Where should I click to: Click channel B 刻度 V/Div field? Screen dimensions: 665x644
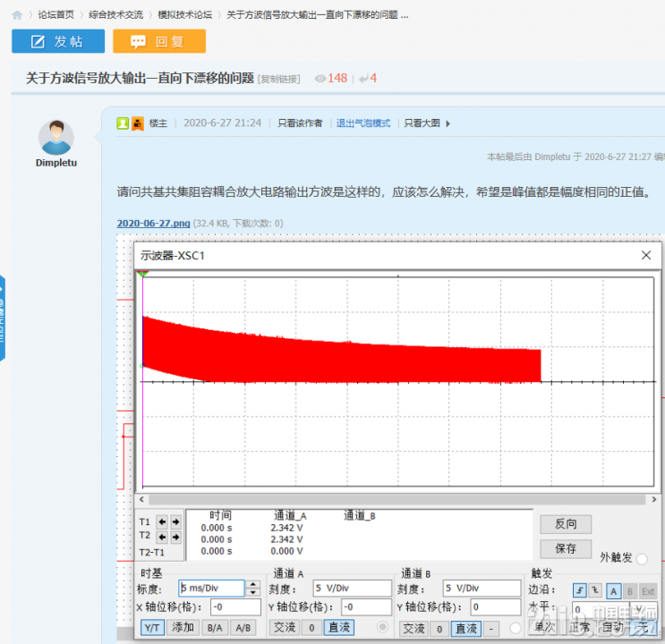[x=482, y=588]
